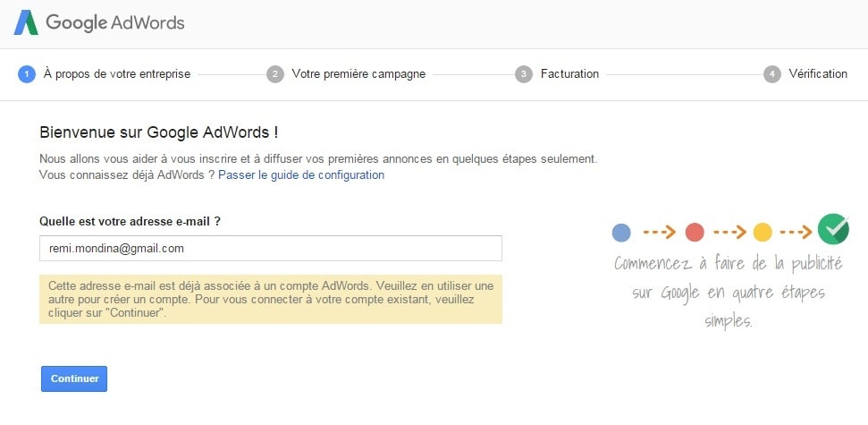Click the step 4 numbered circle icon
This screenshot has height=425, width=868.
click(772, 73)
